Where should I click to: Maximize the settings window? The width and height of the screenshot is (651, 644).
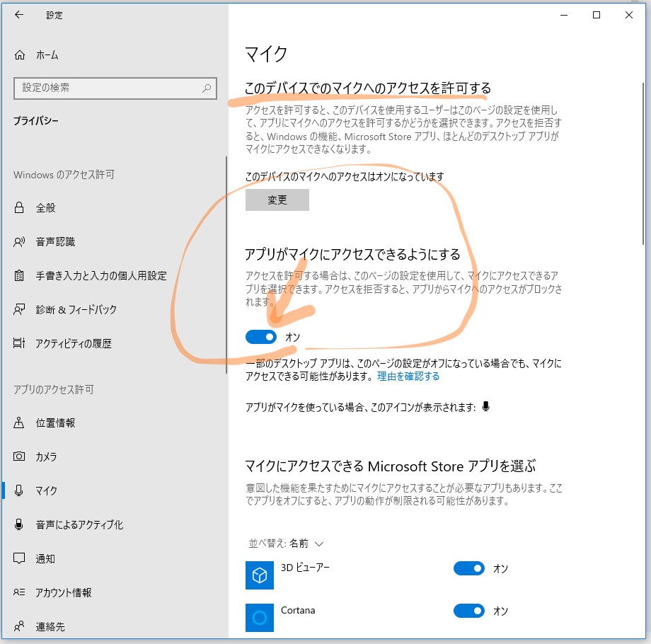(x=597, y=15)
